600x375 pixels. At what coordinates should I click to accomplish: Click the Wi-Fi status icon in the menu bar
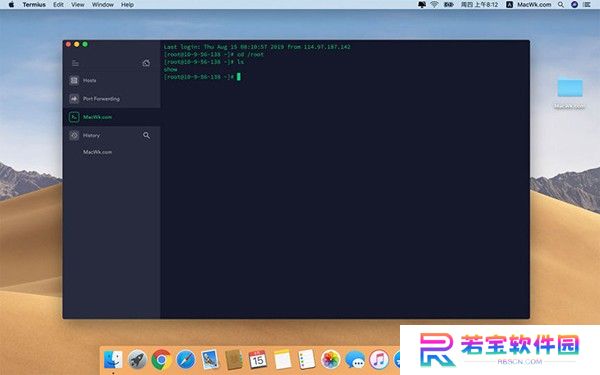[x=434, y=5]
